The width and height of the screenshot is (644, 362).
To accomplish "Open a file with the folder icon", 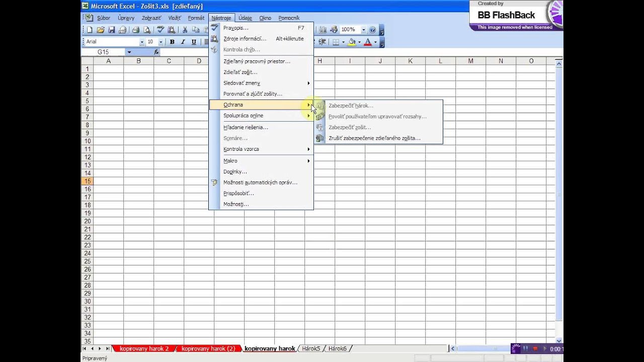I will click(x=101, y=30).
